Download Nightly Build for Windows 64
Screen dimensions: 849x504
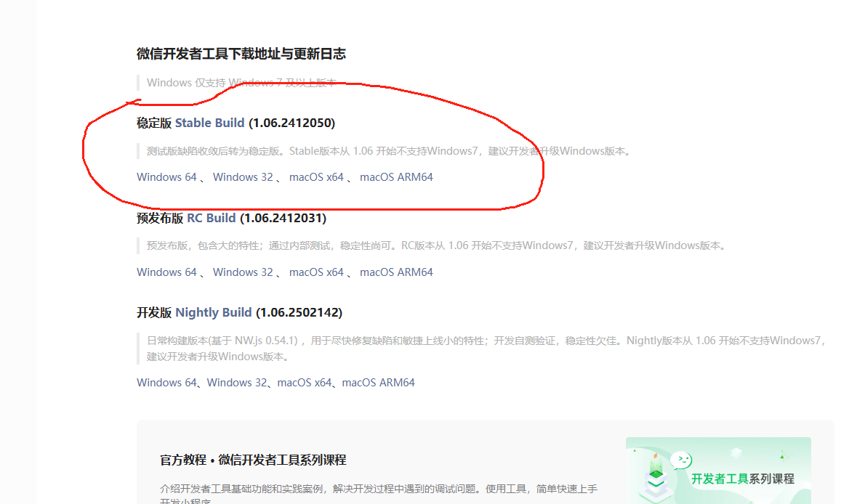coord(166,382)
